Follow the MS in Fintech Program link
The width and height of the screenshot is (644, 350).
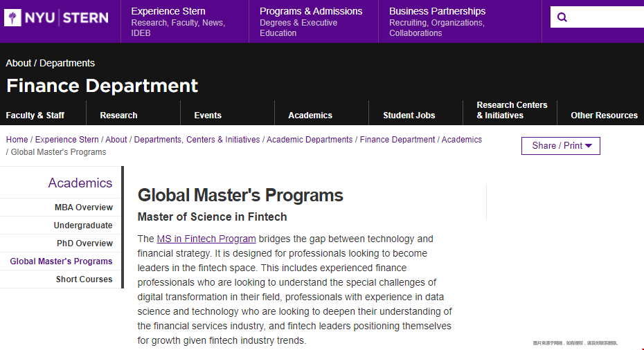point(206,239)
